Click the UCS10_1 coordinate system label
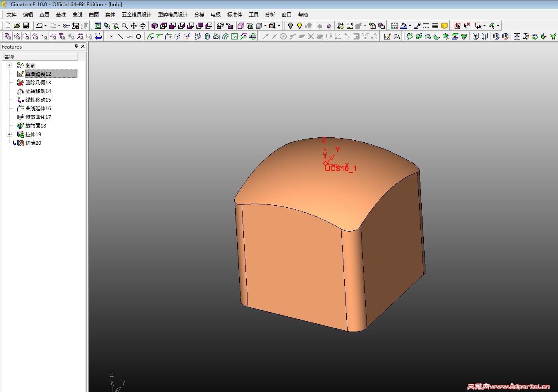Image resolution: width=558 pixels, height=392 pixels. (341, 168)
